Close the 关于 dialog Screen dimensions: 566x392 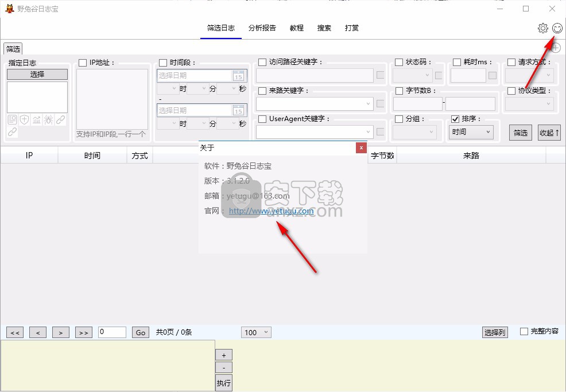coord(361,148)
